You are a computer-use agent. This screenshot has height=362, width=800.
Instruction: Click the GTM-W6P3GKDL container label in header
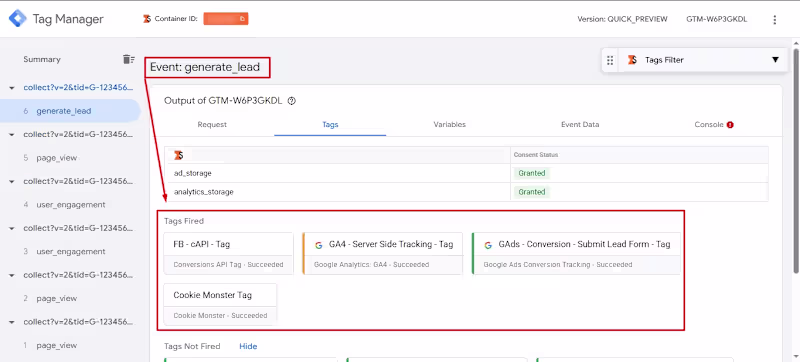(x=716, y=19)
